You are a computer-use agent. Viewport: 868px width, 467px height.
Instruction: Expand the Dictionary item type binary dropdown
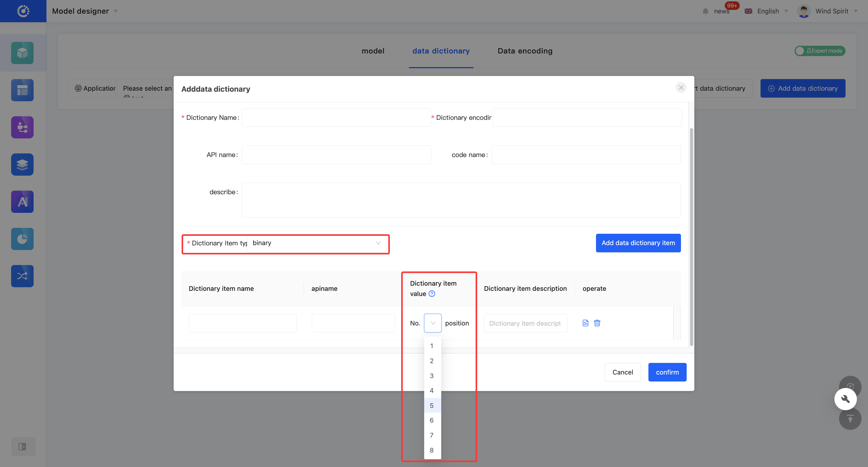pyautogui.click(x=317, y=243)
